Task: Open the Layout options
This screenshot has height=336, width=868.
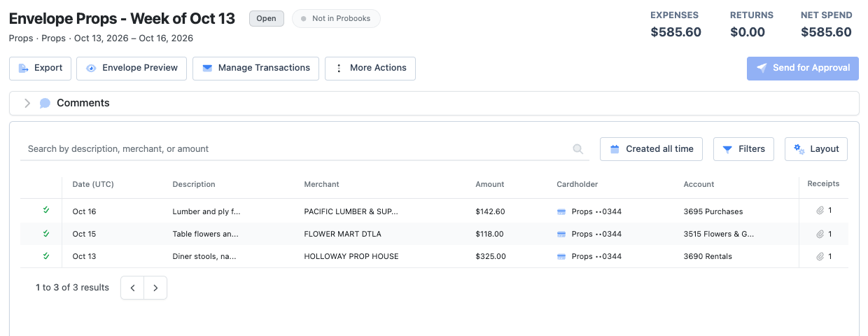Action: 816,149
